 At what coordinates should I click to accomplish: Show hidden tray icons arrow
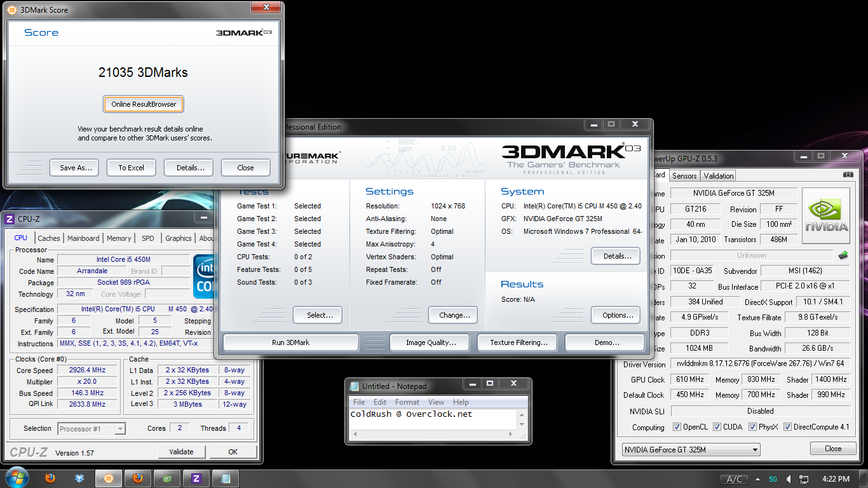pos(757,479)
